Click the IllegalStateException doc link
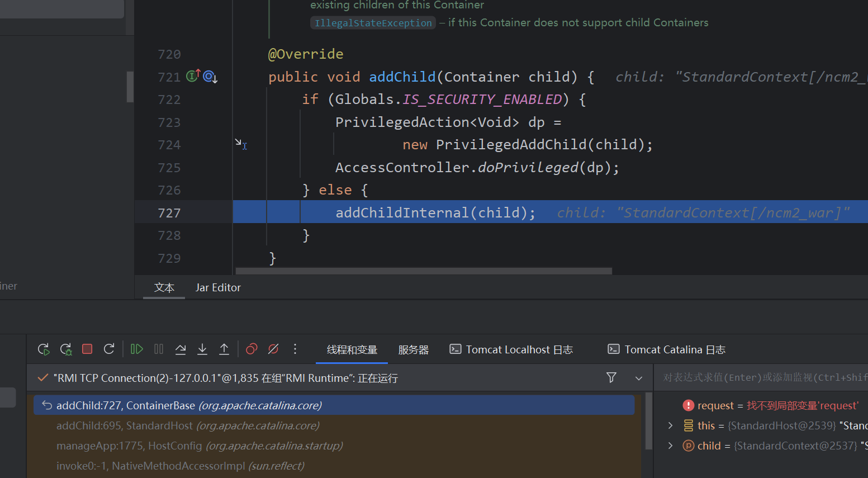 pos(373,23)
